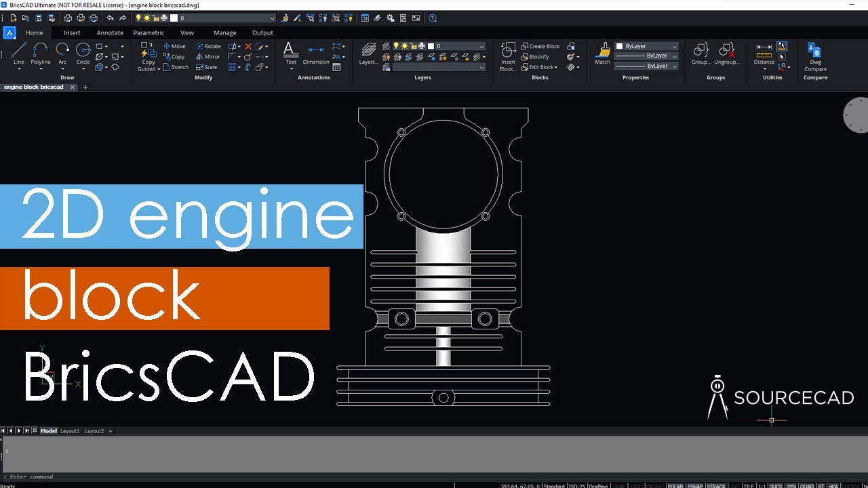This screenshot has height=488, width=868.
Task: Click the Undo arrow in quick access toolbar
Action: 110,18
